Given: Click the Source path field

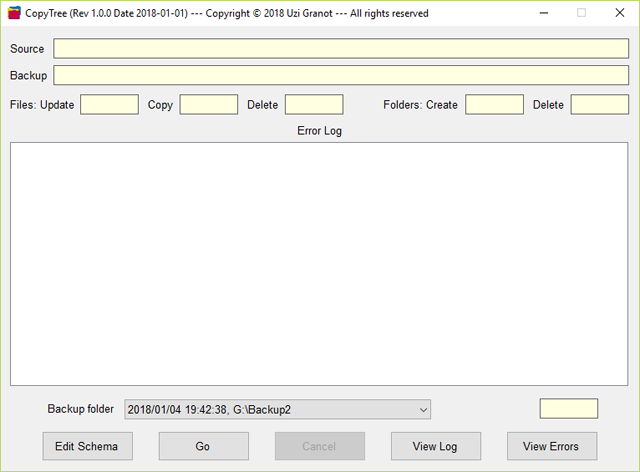Looking at the screenshot, I should tap(341, 49).
